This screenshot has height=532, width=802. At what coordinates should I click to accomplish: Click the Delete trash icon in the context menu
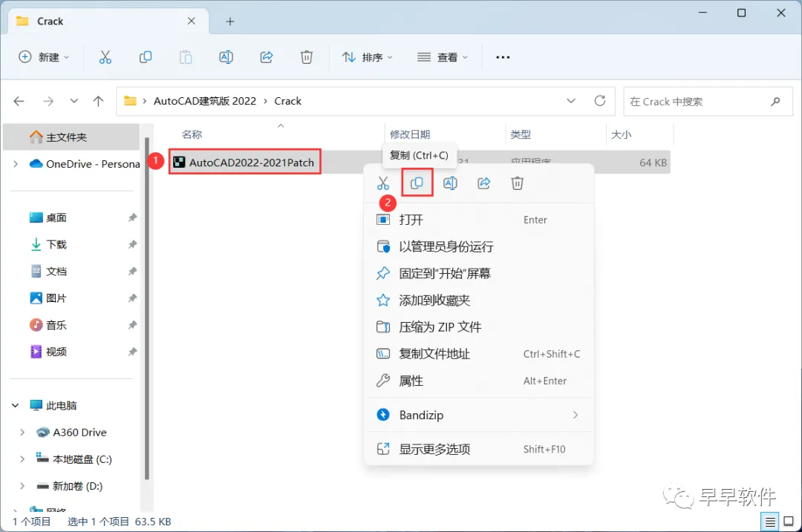517,183
